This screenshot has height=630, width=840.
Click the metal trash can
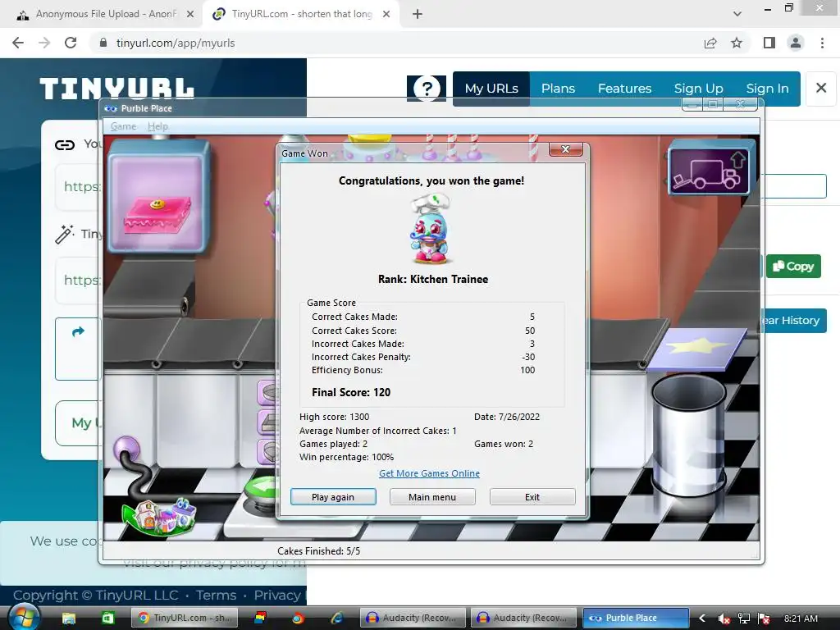689,435
